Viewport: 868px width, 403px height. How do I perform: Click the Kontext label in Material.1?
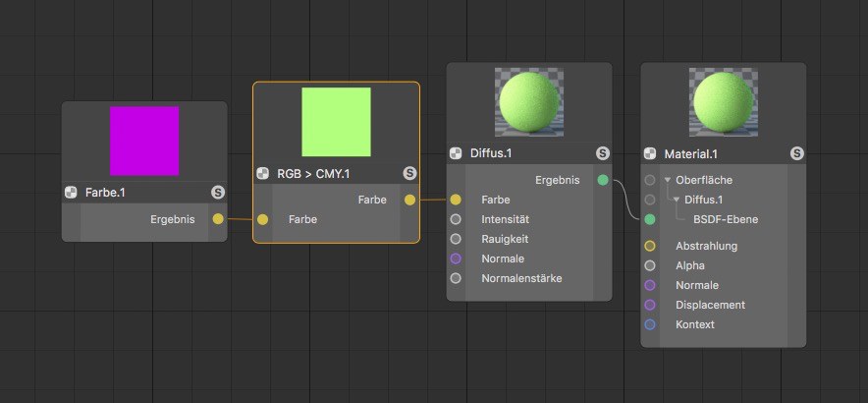pos(695,324)
